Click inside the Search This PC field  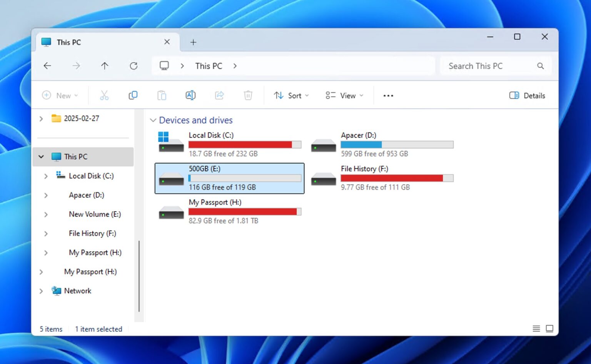click(x=489, y=66)
